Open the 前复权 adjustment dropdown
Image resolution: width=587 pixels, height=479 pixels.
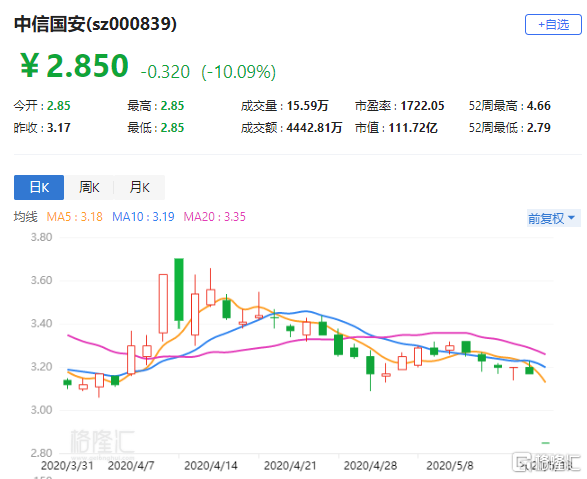[x=553, y=218]
